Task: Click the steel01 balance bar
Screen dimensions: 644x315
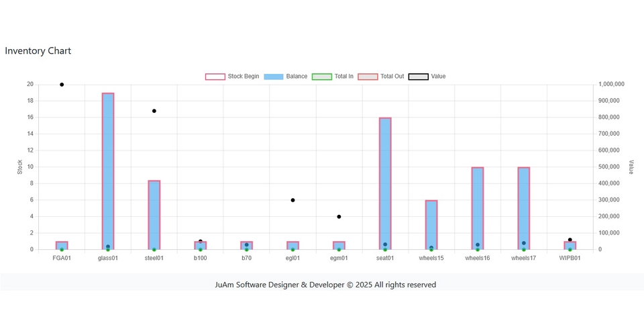Action: click(x=154, y=212)
